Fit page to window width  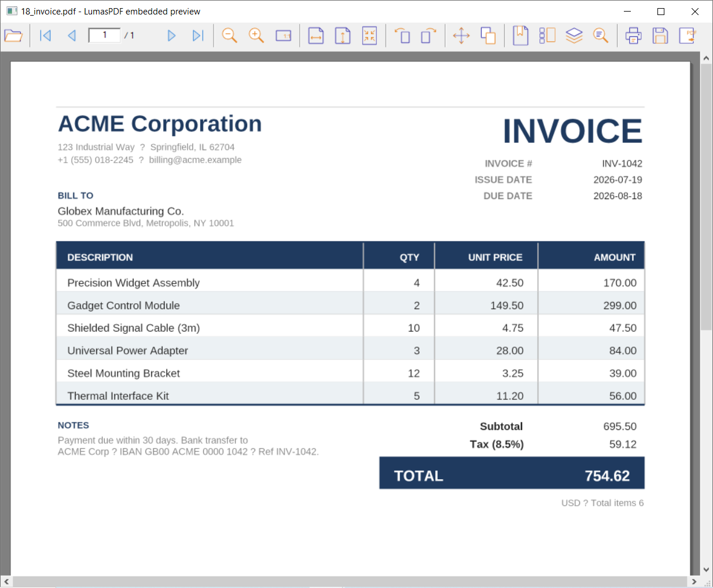316,36
